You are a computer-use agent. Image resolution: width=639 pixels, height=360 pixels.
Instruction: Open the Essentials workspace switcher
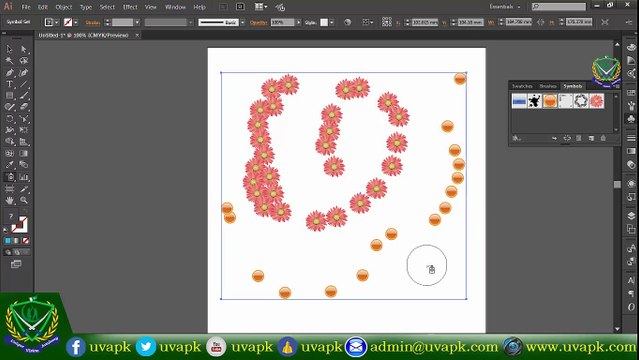point(505,7)
